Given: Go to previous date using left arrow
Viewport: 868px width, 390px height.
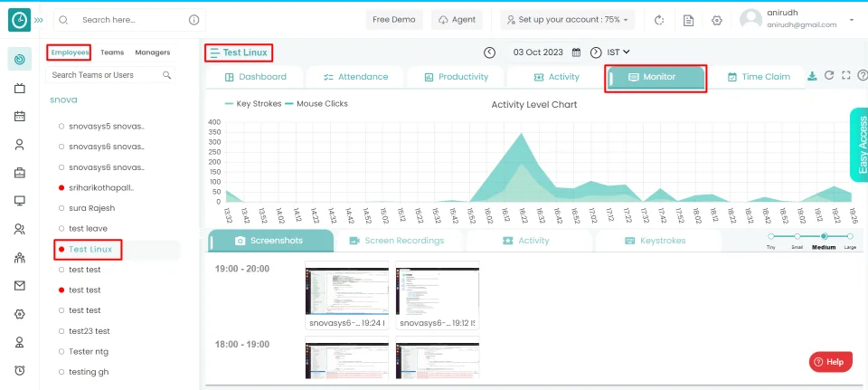Looking at the screenshot, I should pos(490,52).
